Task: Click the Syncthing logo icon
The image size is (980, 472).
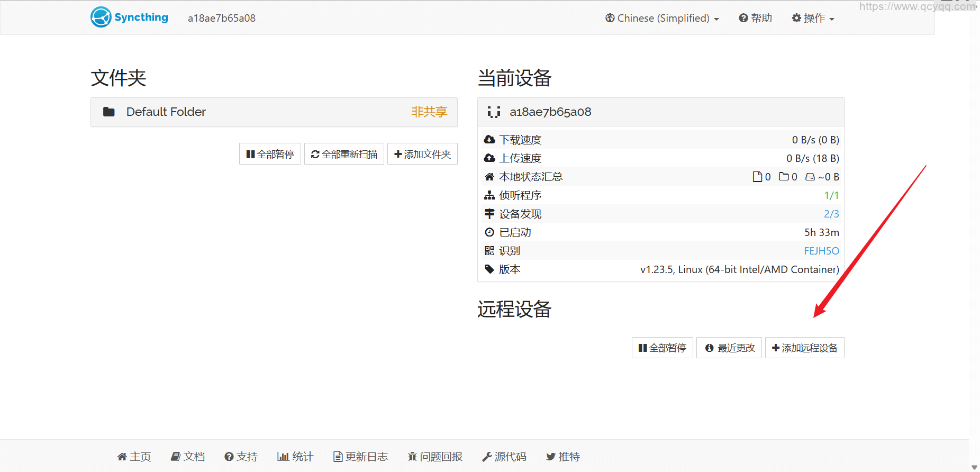Action: pyautogui.click(x=101, y=17)
